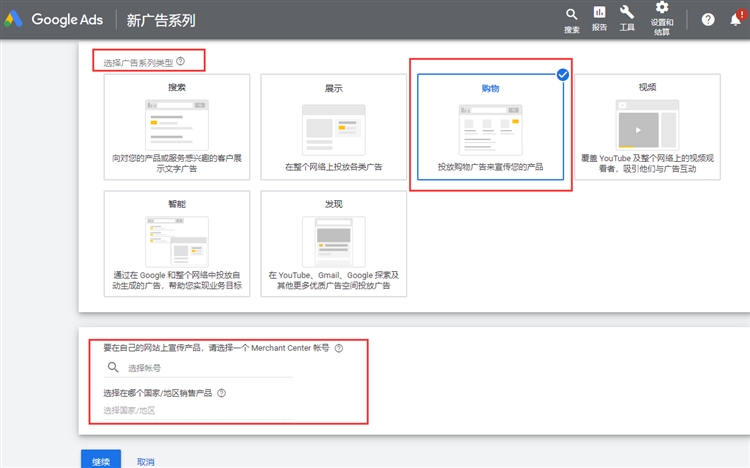This screenshot has height=468, width=750.
Task: Select the 购物 campaign type card
Action: 491,127
